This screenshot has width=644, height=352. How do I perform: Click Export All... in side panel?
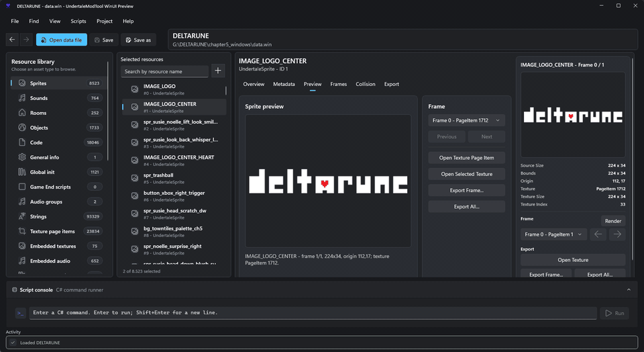point(600,274)
